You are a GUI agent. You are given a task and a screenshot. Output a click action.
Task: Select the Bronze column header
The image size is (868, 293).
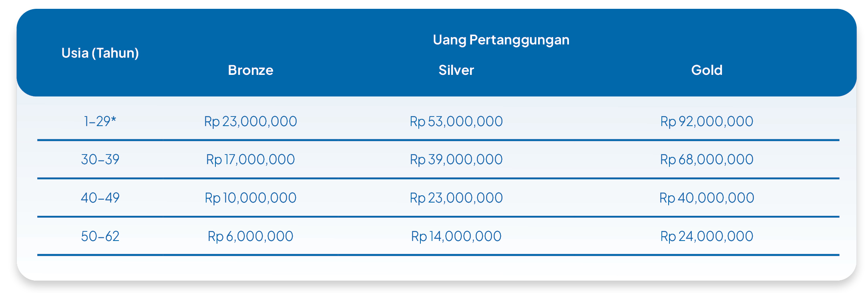coord(251,70)
